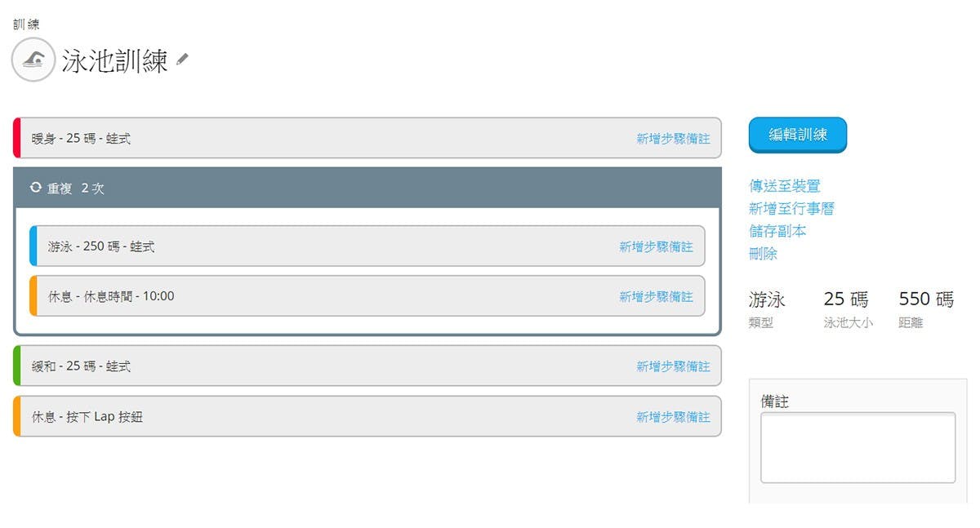Click the blue swim step color bar
The width and height of the screenshot is (980, 528).
pyautogui.click(x=33, y=246)
